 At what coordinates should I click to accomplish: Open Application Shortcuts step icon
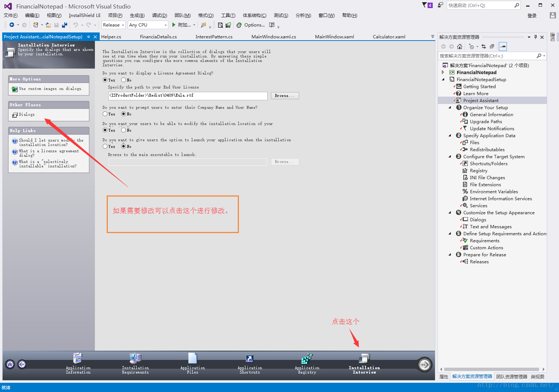tap(250, 359)
